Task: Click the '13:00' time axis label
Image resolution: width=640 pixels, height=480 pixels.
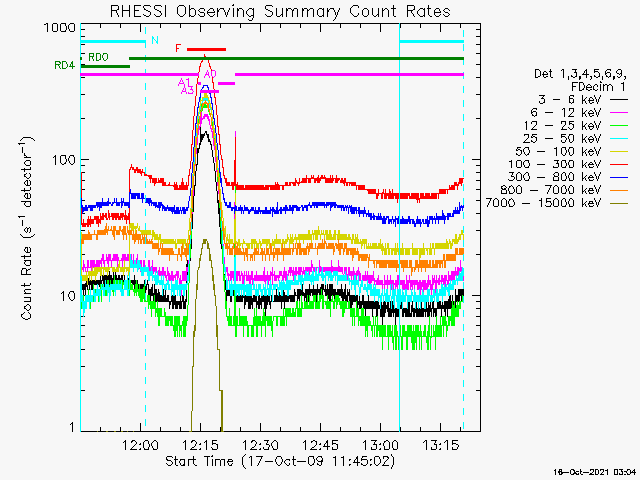Action: pos(380,445)
